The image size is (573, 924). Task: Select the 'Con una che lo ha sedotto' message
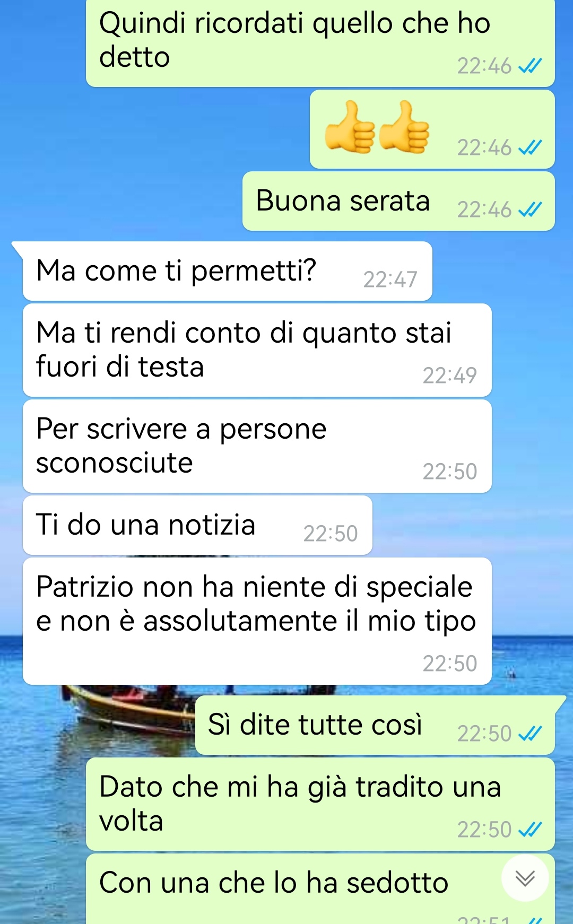click(320, 889)
